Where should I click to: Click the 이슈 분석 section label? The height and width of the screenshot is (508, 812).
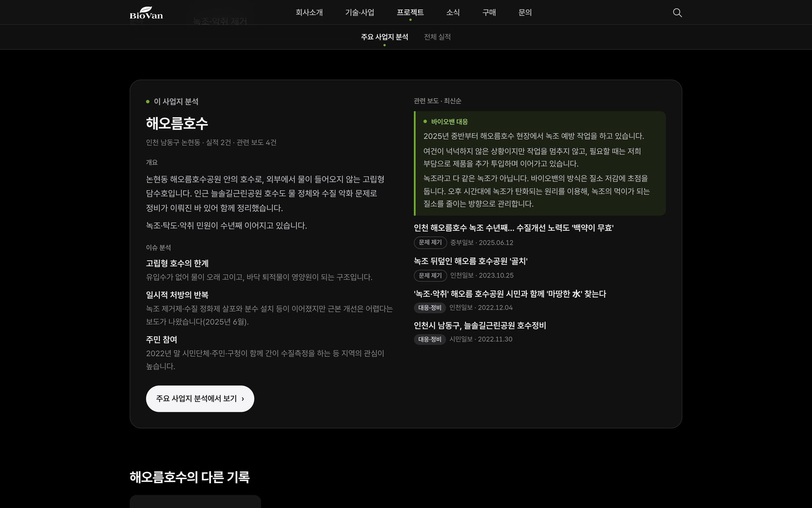click(159, 248)
